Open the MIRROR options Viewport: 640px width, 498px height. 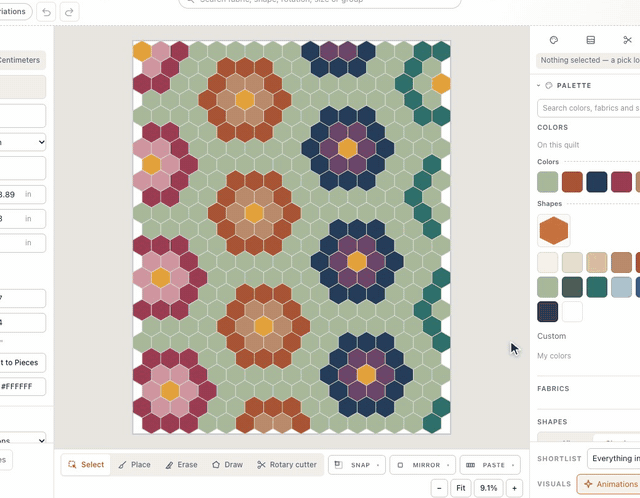[x=422, y=465]
